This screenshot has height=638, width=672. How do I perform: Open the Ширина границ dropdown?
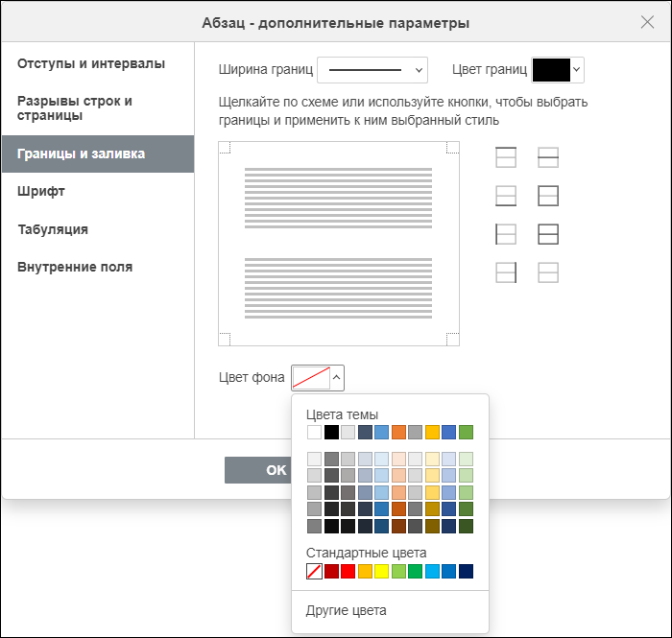372,70
